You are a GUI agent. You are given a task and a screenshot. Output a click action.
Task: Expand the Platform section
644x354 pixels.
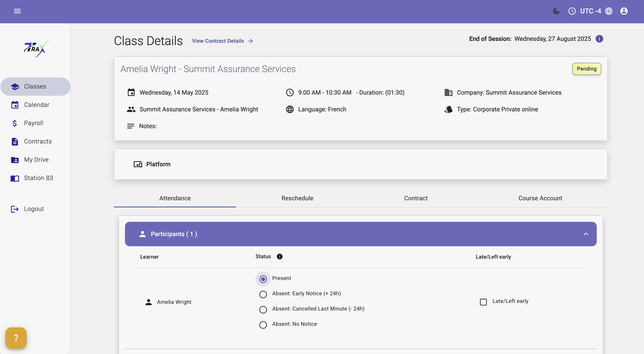coord(158,164)
